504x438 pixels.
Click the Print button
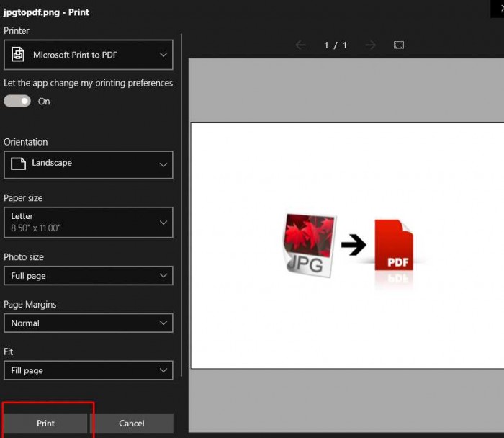pos(45,423)
